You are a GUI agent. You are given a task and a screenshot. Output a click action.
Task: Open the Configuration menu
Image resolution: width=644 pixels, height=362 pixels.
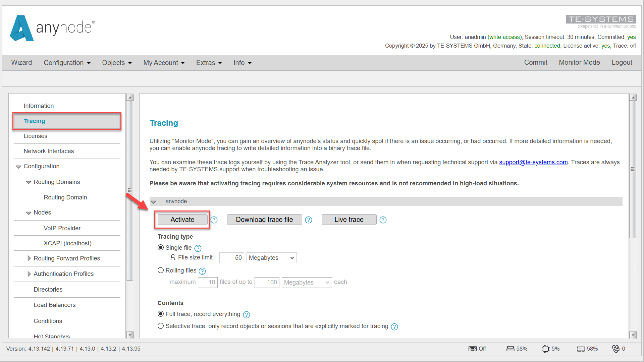tap(67, 63)
